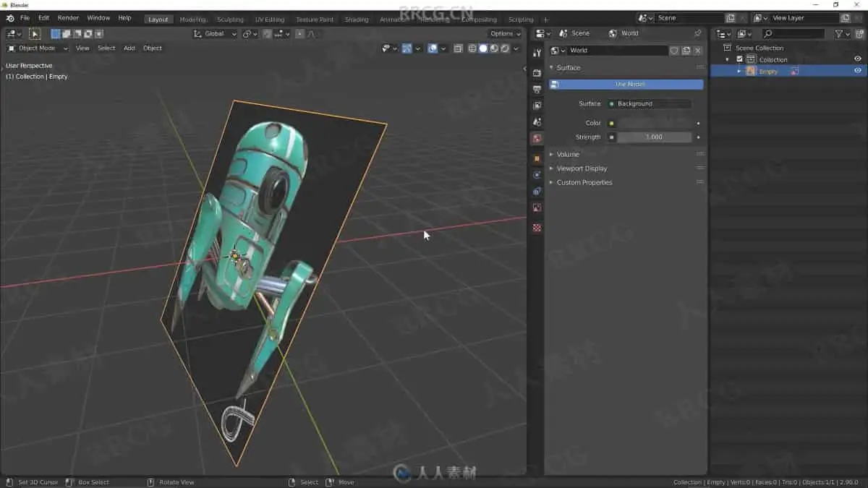The height and width of the screenshot is (488, 868).
Task: Open the Global transform orientation dropdown
Action: [x=215, y=34]
